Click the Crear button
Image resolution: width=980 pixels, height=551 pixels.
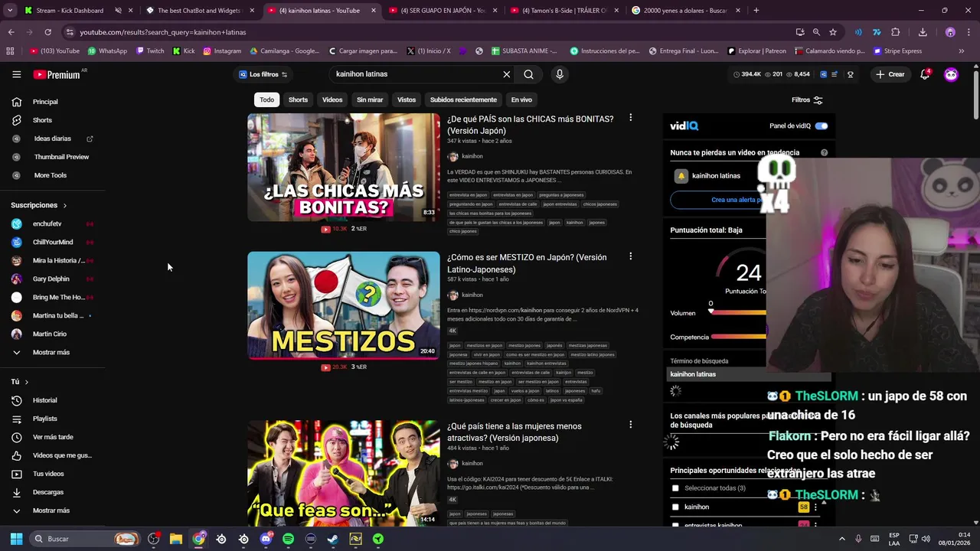coord(890,74)
